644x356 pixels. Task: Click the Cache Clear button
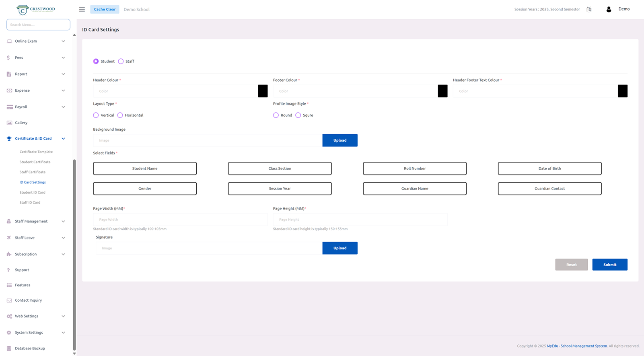pos(105,9)
